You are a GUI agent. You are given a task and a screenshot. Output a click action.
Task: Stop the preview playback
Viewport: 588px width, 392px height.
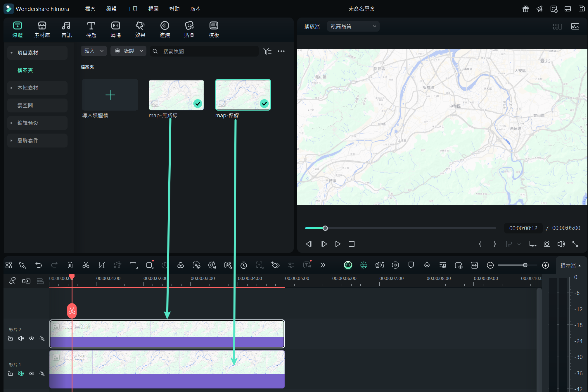click(x=352, y=244)
